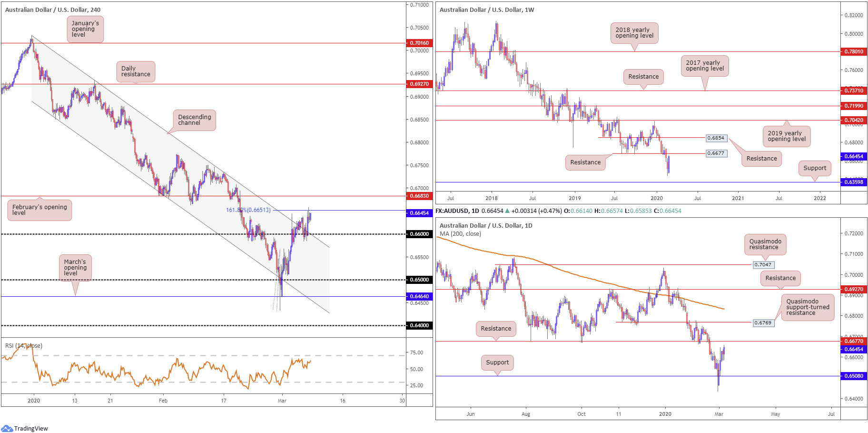Viewport: 868px width, 433px height.
Task: Click the daily chart title 1D
Action: click(x=486, y=226)
